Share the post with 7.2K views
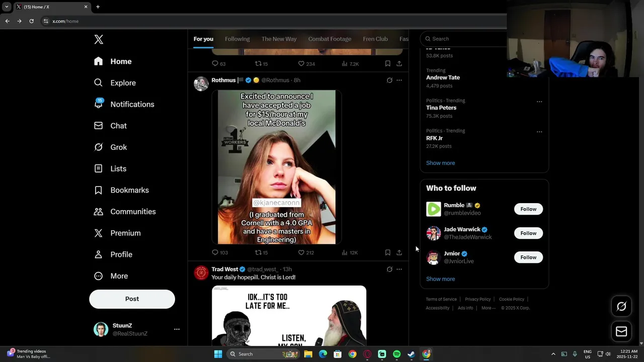 [x=399, y=64]
